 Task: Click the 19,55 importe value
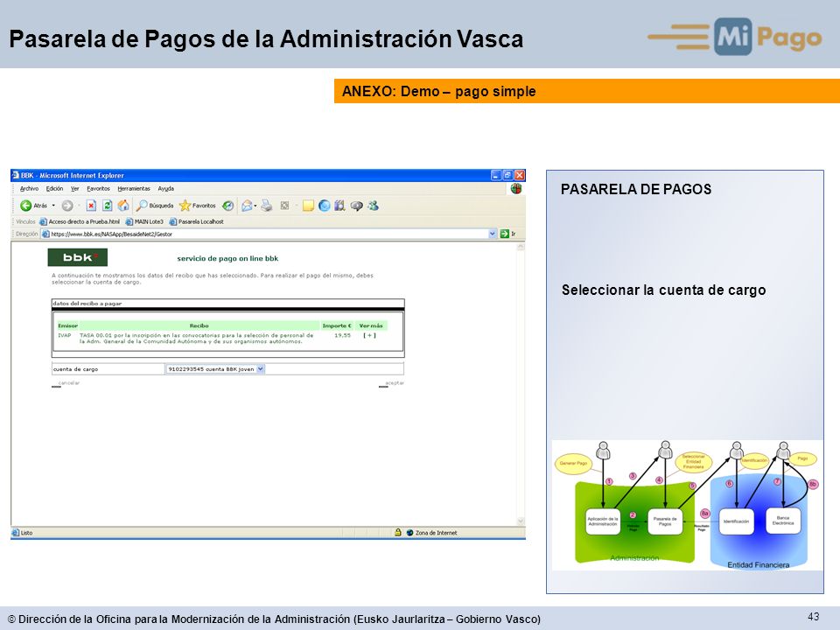[x=342, y=335]
